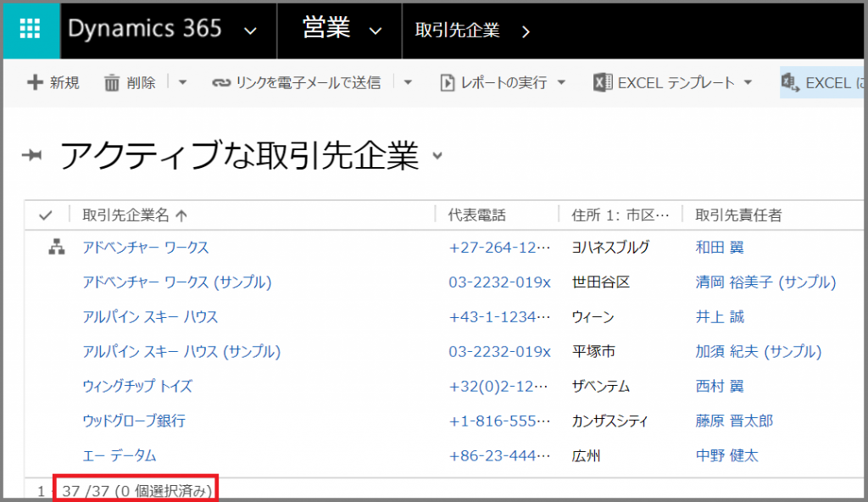The width and height of the screenshot is (868, 502).
Task: Open owner link 藤原 晋太郎
Action: tap(733, 421)
